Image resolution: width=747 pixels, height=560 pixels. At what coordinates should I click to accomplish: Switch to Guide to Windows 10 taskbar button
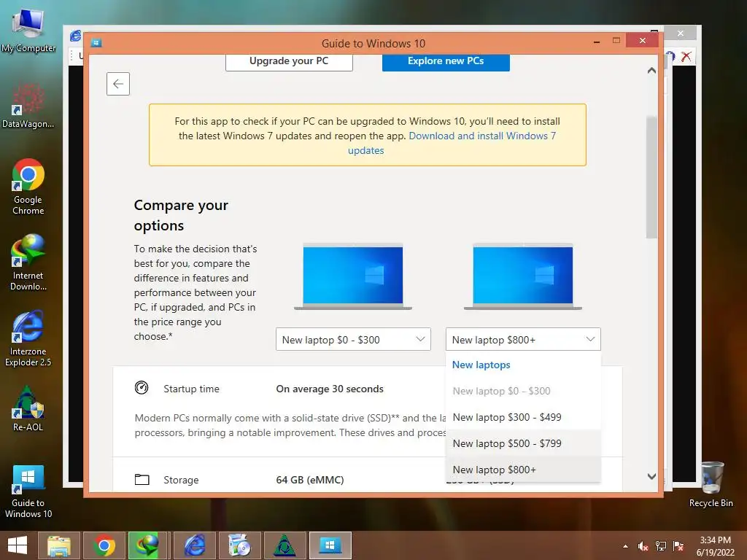point(330,545)
